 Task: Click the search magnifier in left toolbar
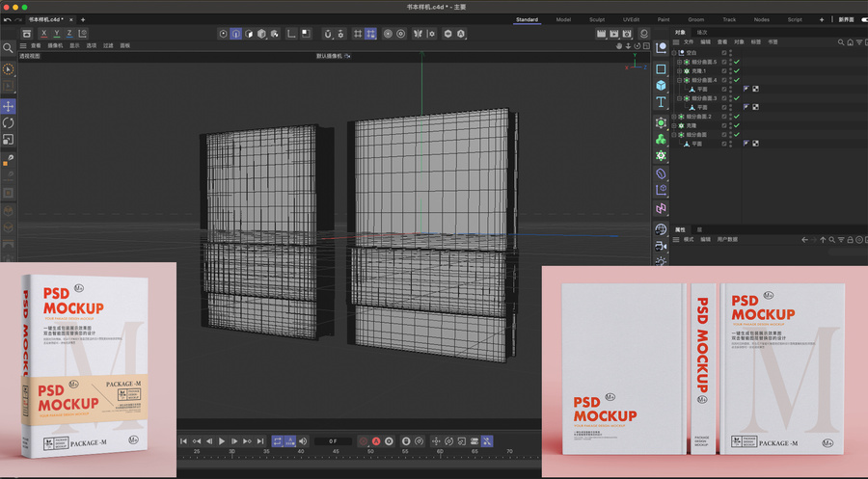click(x=8, y=48)
